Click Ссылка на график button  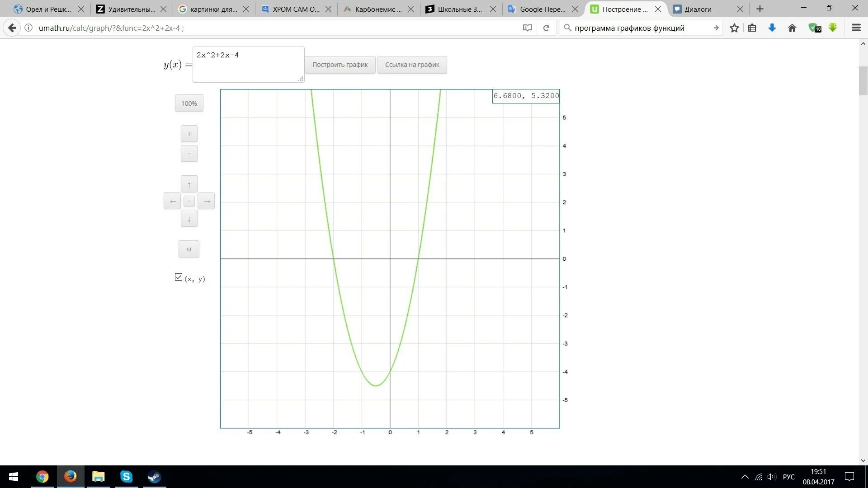[412, 65]
